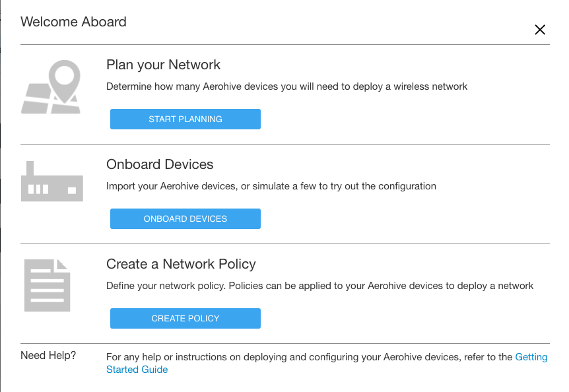Open the Getting Started Guide link
Image resolution: width=569 pixels, height=392 pixels.
click(531, 357)
